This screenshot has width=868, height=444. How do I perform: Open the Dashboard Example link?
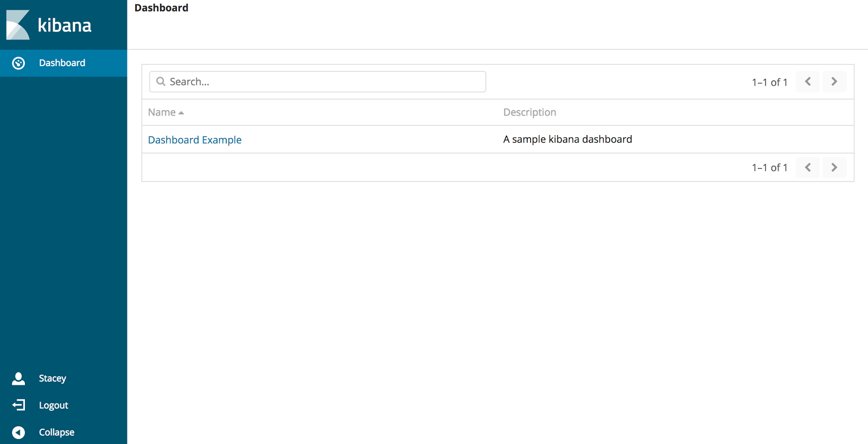(195, 140)
